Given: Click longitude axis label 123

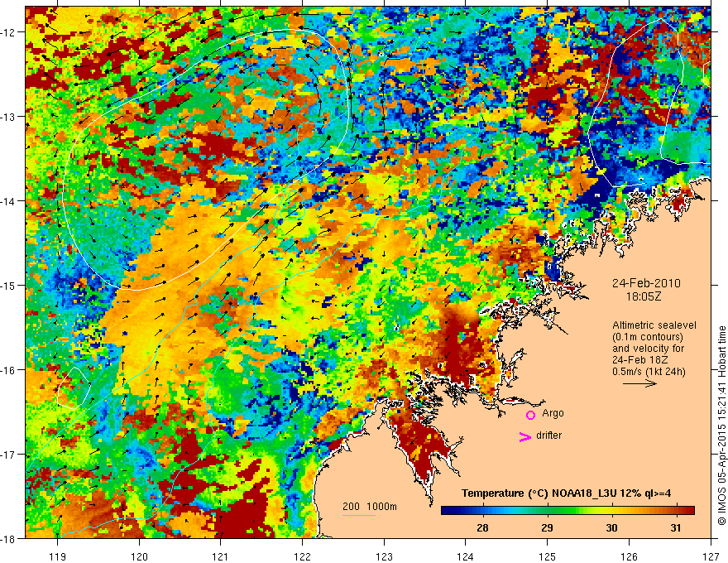Looking at the screenshot, I should coord(384,556).
